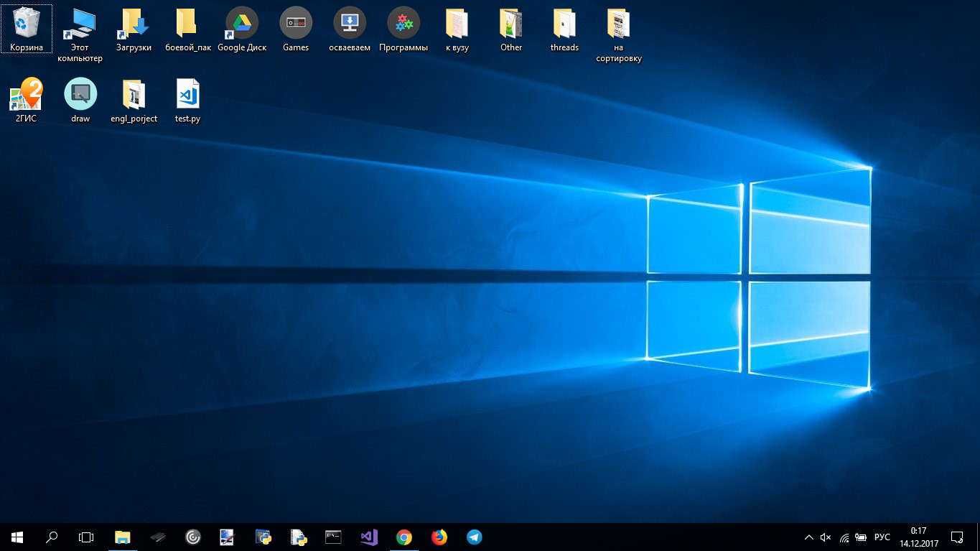Click the draw desktop icon

tap(80, 101)
